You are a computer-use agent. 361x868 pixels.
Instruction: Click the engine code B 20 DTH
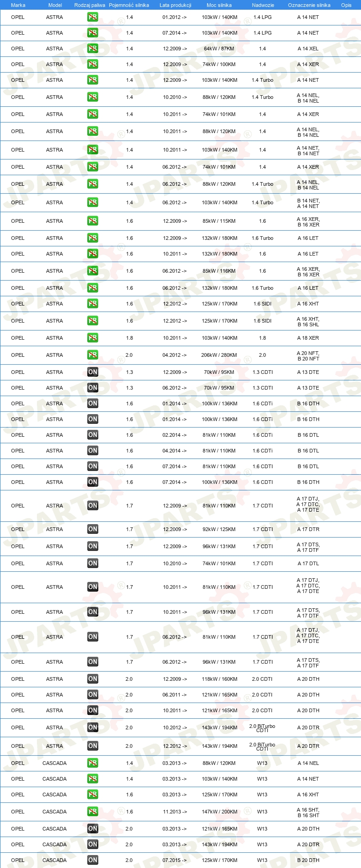[x=308, y=860]
